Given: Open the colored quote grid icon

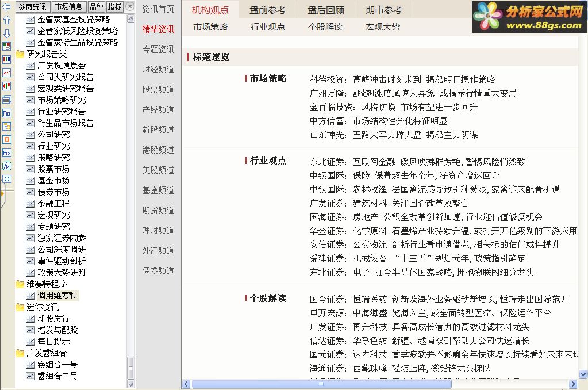Looking at the screenshot, I should coord(6,59).
